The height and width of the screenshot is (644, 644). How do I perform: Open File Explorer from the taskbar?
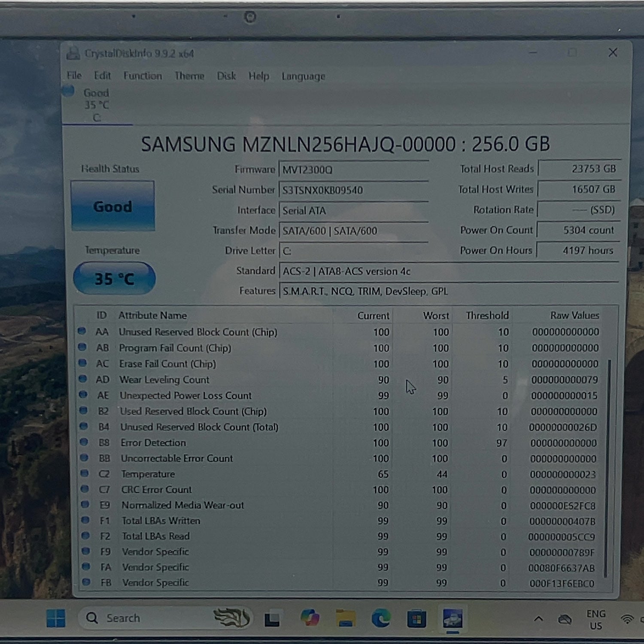click(x=345, y=619)
